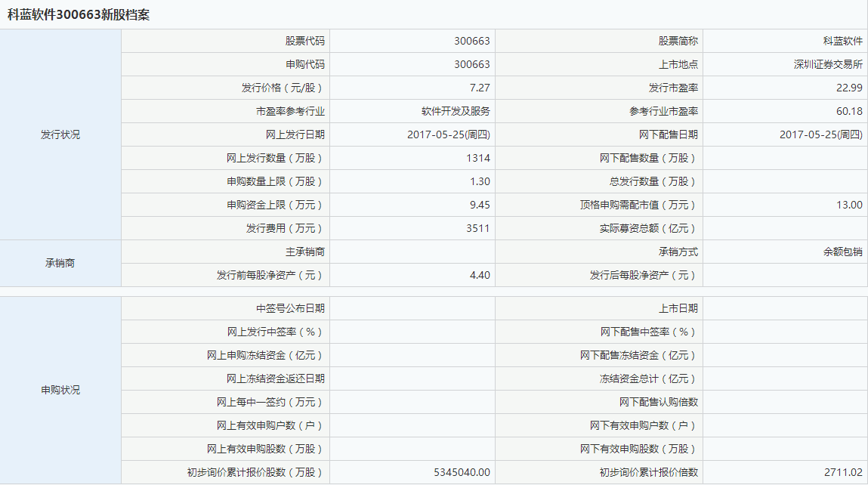Click the 申购数量上限(万股) label

click(x=276, y=181)
